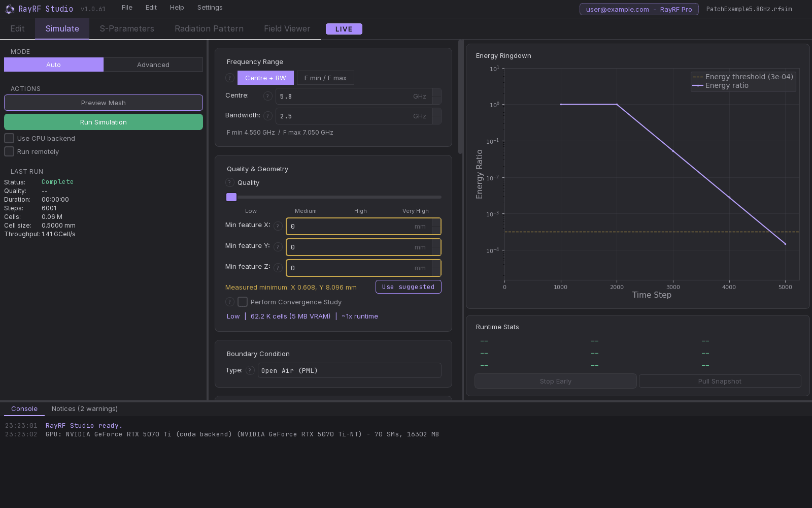This screenshot has height=508, width=812.
Task: Open the Centre frequency help icon
Action: pos(268,96)
